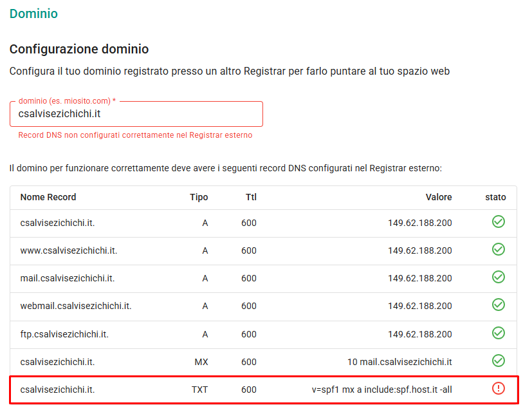This screenshot has height=414, width=532.
Task: Click the Dominio heading at top
Action: click(x=33, y=14)
